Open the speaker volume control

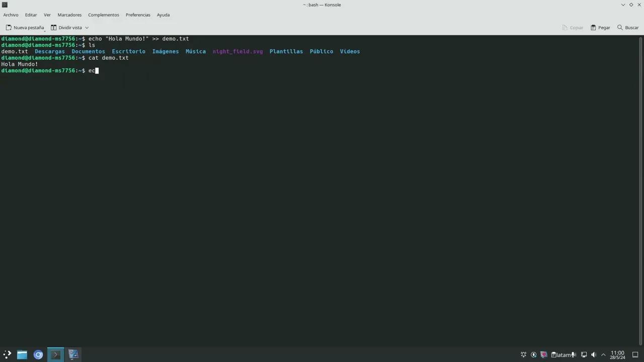[x=594, y=354]
